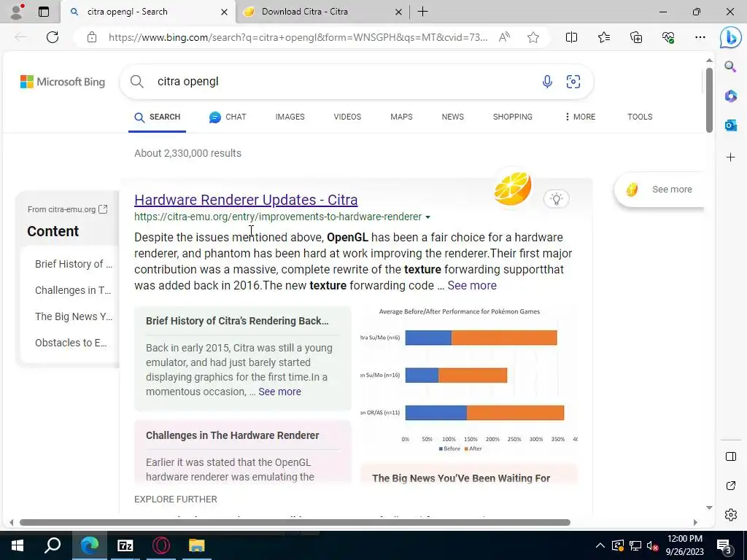This screenshot has height=560, width=747.
Task: Click the horizontal scrollbar thumb
Action: [x=295, y=522]
